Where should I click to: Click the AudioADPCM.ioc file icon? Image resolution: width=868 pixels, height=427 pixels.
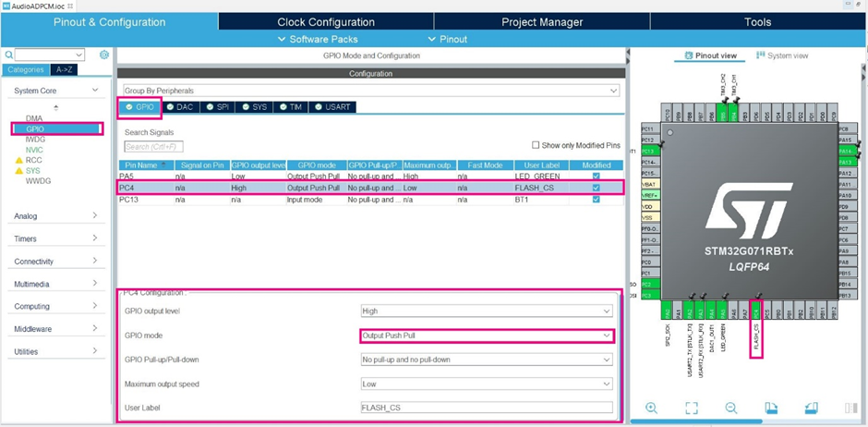click(x=6, y=5)
